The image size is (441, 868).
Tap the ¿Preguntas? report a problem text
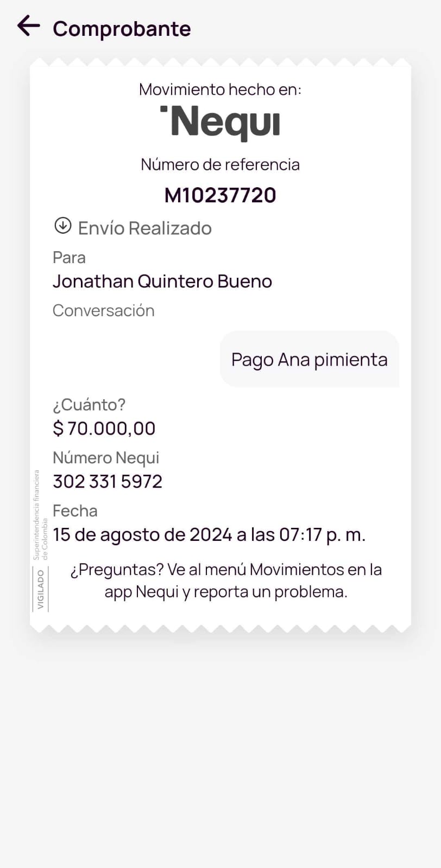pos(226,580)
